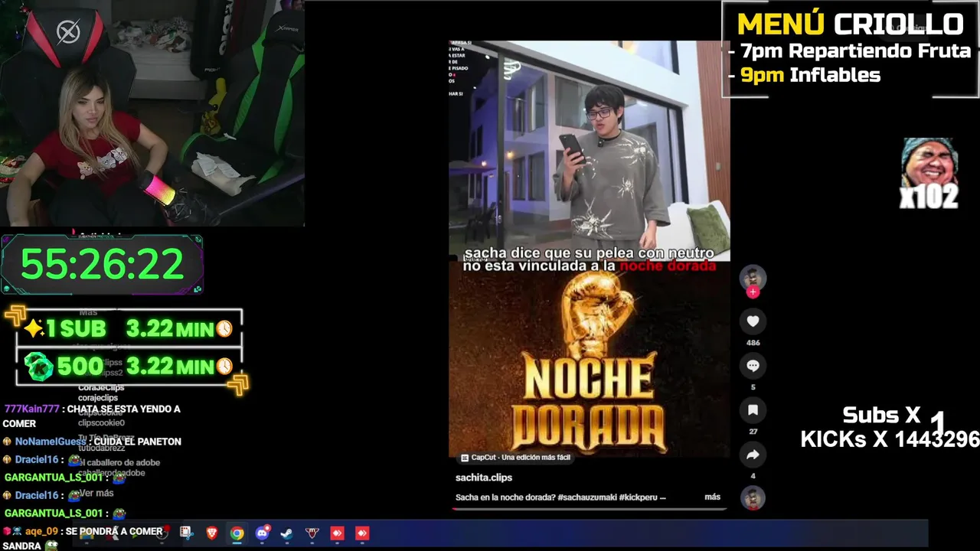This screenshot has height=551, width=980.
Task: Open Steam in the taskbar
Action: point(286,533)
